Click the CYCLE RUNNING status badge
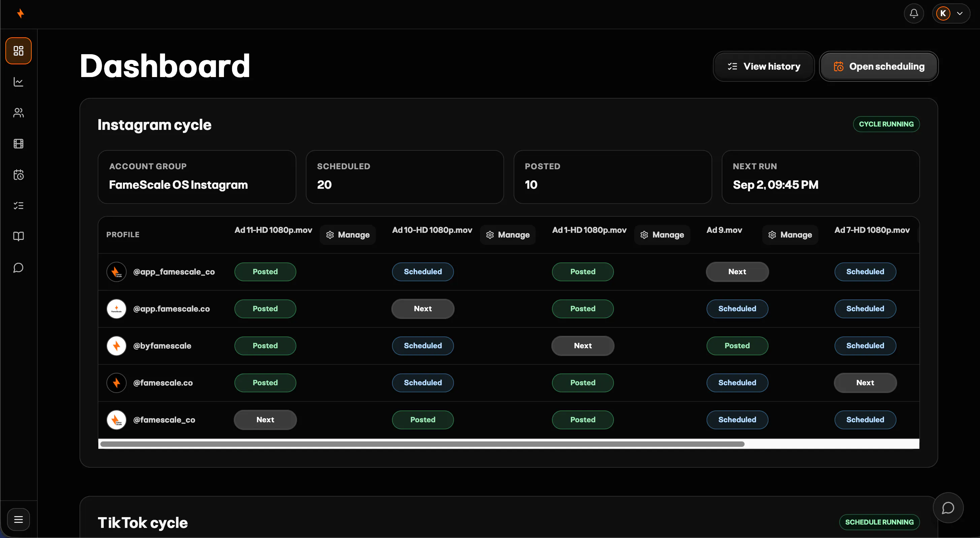980x538 pixels. click(886, 124)
